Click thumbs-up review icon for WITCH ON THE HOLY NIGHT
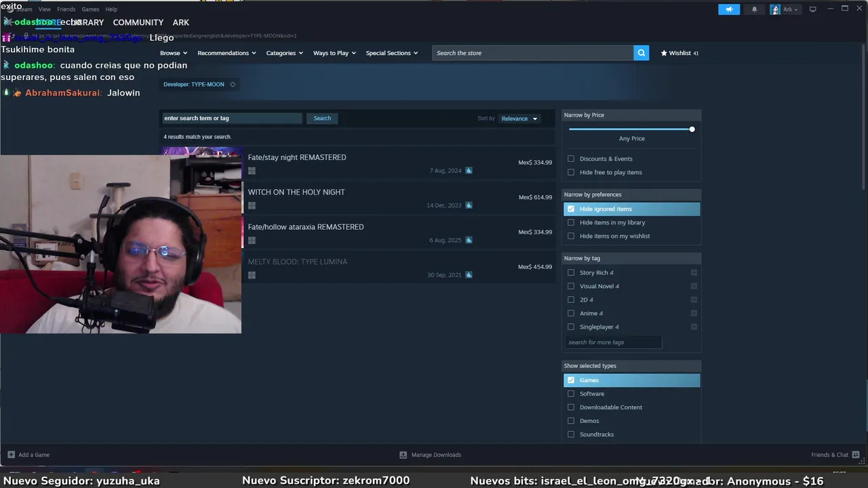 tap(469, 205)
